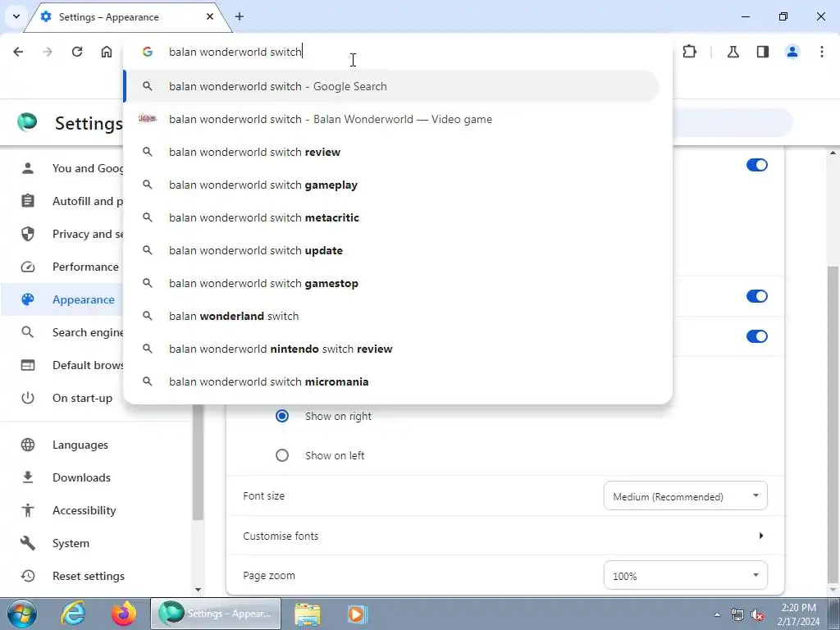Click the Chrome logo beside Settings title
Image resolution: width=840 pixels, height=630 pixels.
pos(27,123)
